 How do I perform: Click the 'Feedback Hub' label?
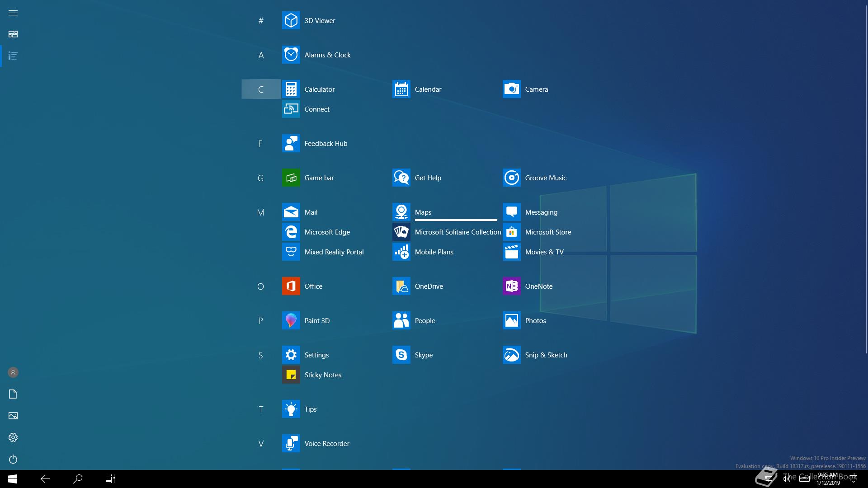tap(326, 144)
